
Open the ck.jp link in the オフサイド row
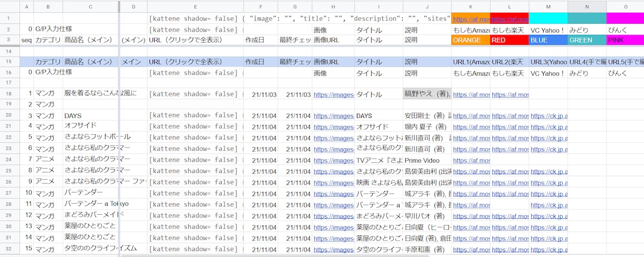click(x=549, y=127)
